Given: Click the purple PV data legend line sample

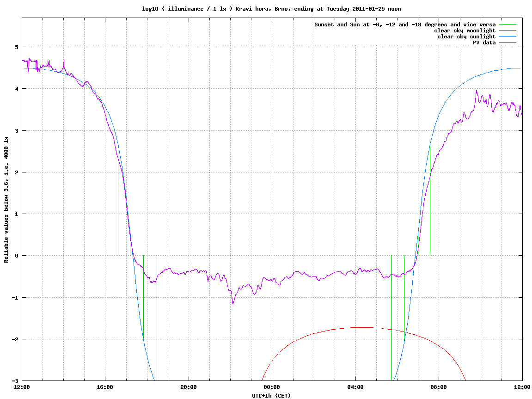Looking at the screenshot, I should point(508,43).
